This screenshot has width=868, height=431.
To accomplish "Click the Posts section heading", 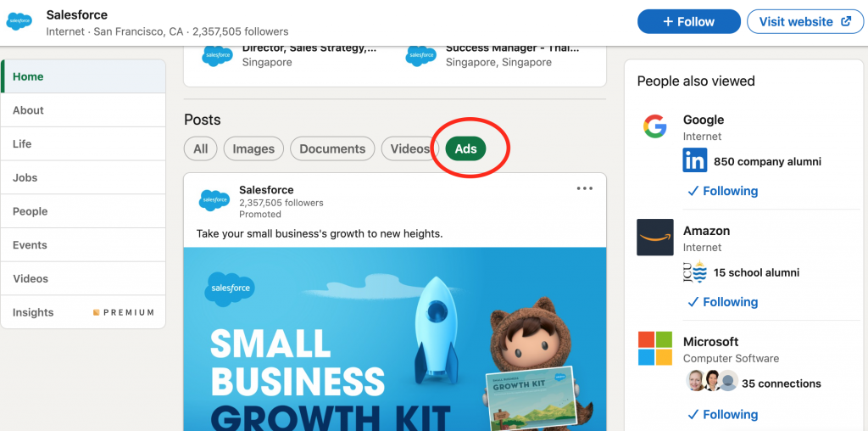I will pos(202,120).
